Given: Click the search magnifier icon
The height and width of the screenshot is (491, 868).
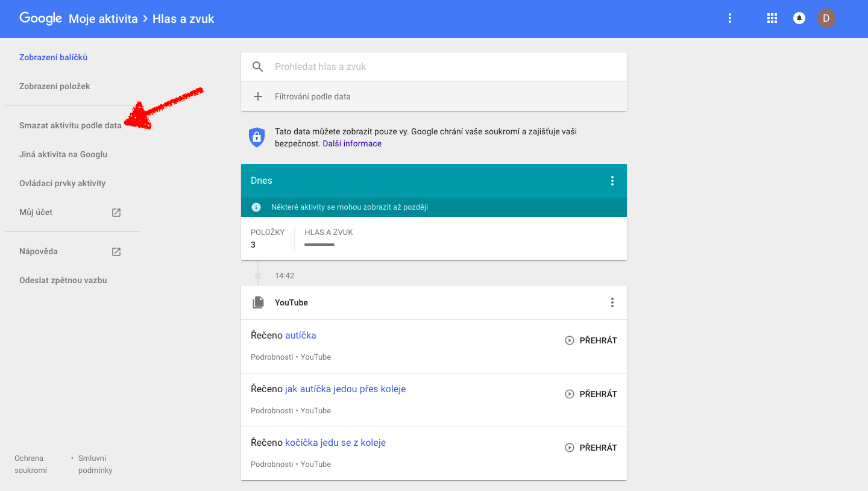Looking at the screenshot, I should point(258,67).
